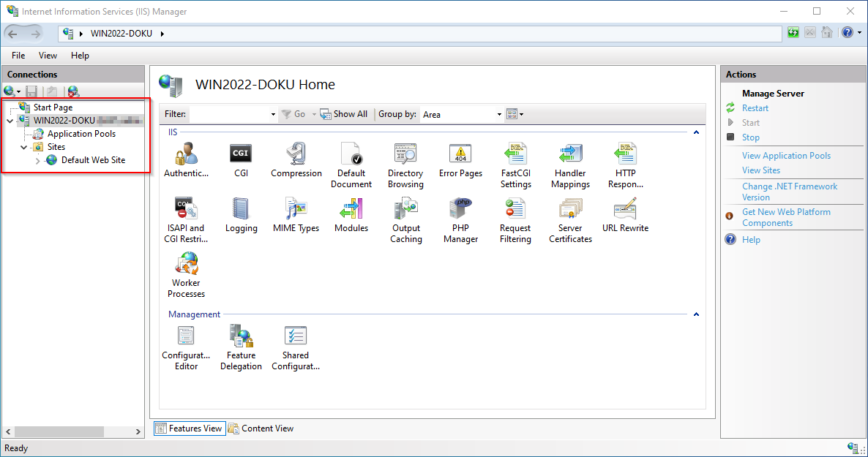The image size is (868, 457).
Task: Click Help link in Actions pane
Action: coord(751,240)
